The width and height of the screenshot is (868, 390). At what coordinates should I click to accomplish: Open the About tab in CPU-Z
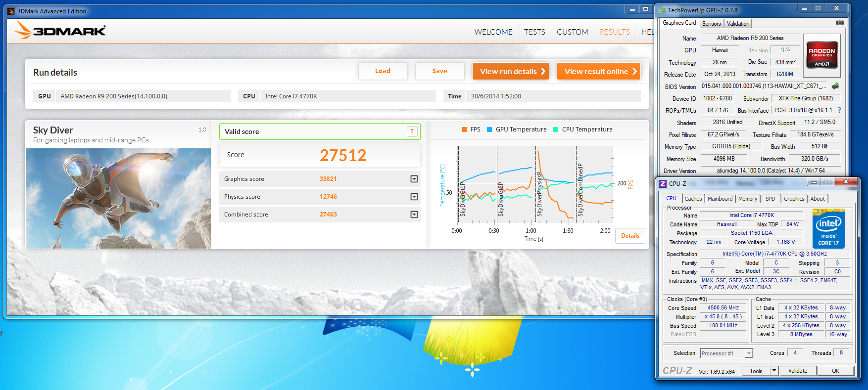817,199
